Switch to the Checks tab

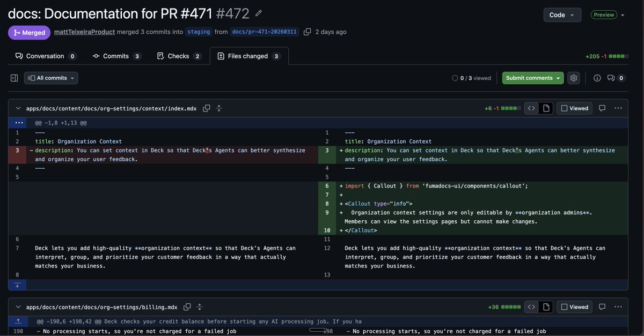coord(179,56)
